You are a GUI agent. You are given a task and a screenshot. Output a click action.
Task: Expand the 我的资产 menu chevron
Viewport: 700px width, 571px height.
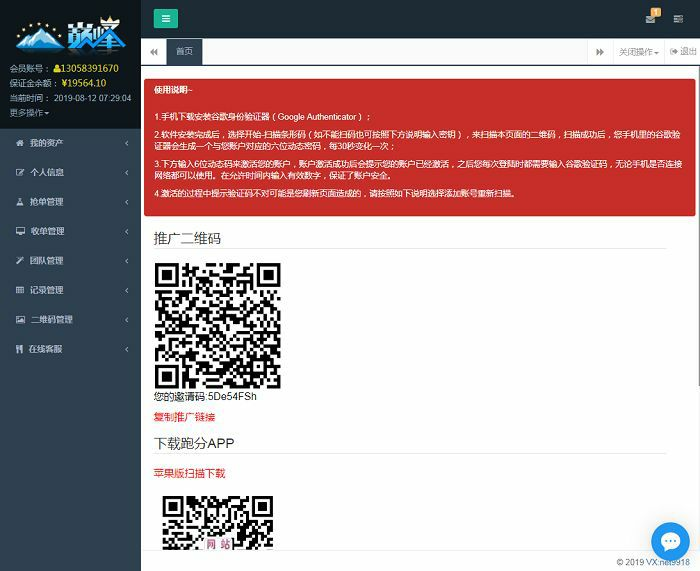click(127, 143)
